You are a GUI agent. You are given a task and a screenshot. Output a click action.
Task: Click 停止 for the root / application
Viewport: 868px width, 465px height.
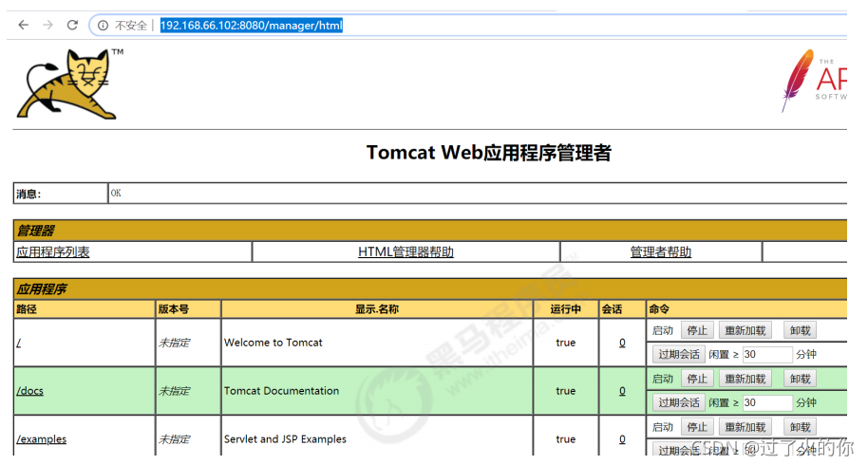click(697, 330)
